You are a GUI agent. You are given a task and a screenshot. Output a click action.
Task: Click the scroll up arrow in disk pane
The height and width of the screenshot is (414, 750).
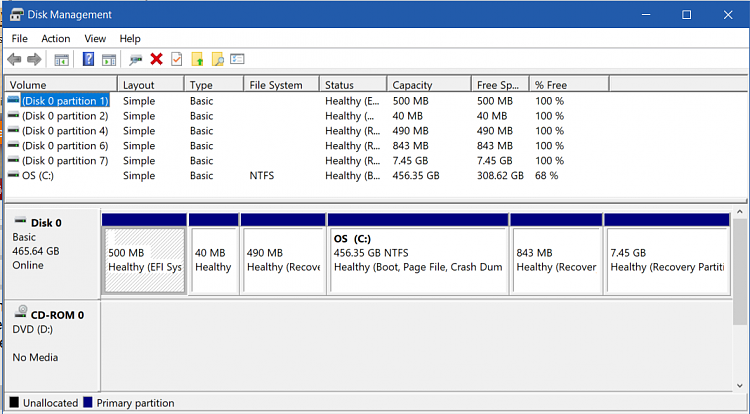[740, 212]
